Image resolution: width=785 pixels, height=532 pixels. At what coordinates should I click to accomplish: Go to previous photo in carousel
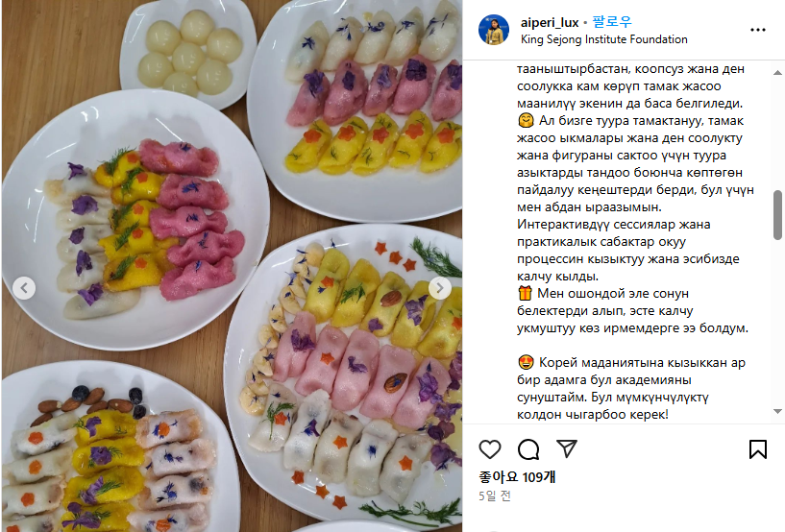point(24,288)
